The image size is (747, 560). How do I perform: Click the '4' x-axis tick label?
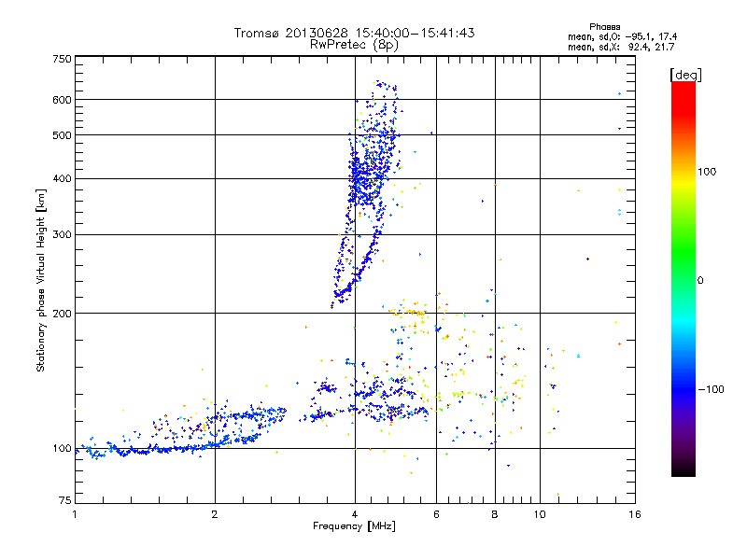(x=355, y=514)
